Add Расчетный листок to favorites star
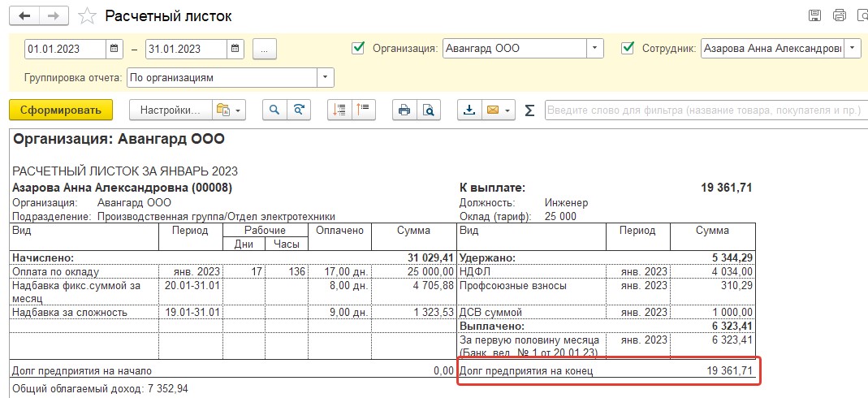The height and width of the screenshot is (398, 868). click(87, 16)
